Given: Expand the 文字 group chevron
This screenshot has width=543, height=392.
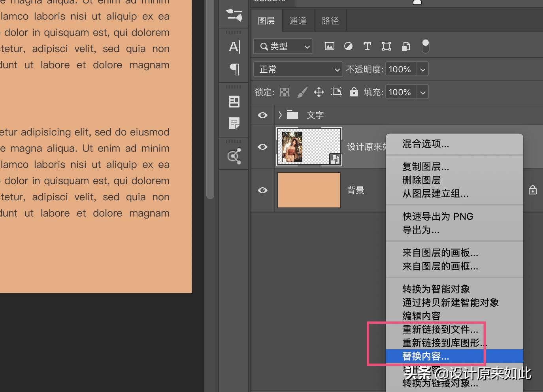Looking at the screenshot, I should (x=280, y=115).
